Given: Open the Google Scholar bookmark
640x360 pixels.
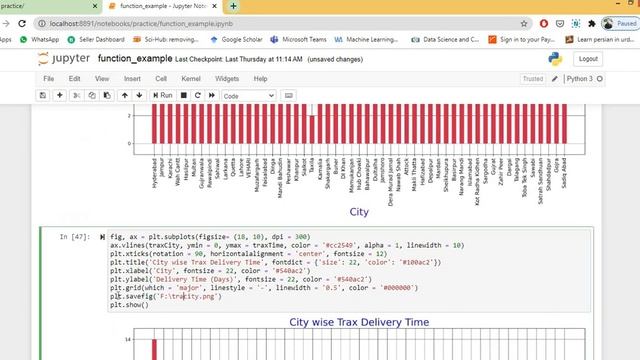Looking at the screenshot, I should 236,40.
